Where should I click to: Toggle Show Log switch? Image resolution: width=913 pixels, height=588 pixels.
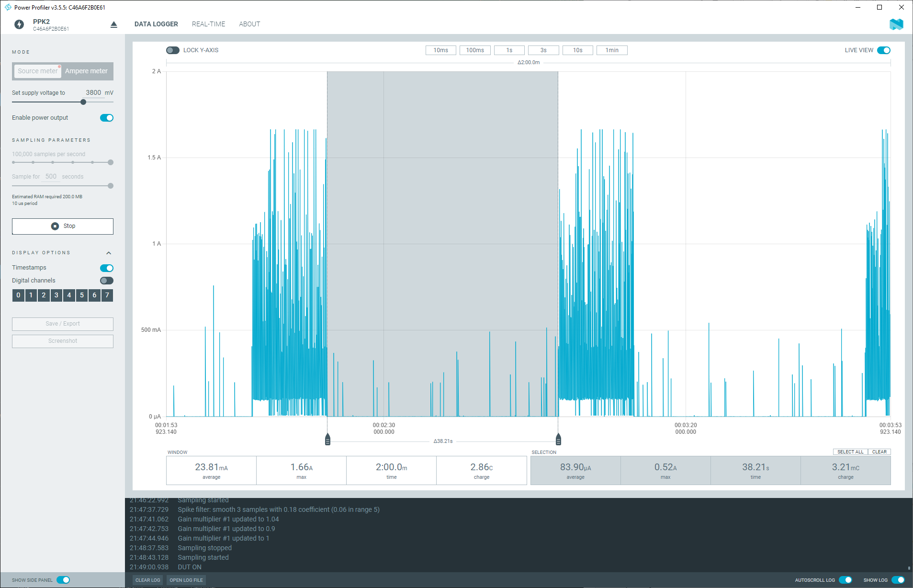(x=898, y=580)
